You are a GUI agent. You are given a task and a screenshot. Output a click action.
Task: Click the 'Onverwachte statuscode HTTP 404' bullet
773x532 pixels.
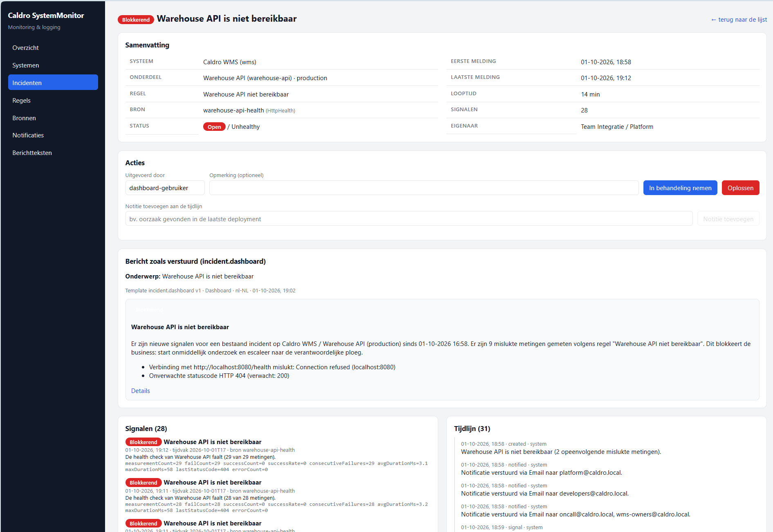click(x=219, y=376)
